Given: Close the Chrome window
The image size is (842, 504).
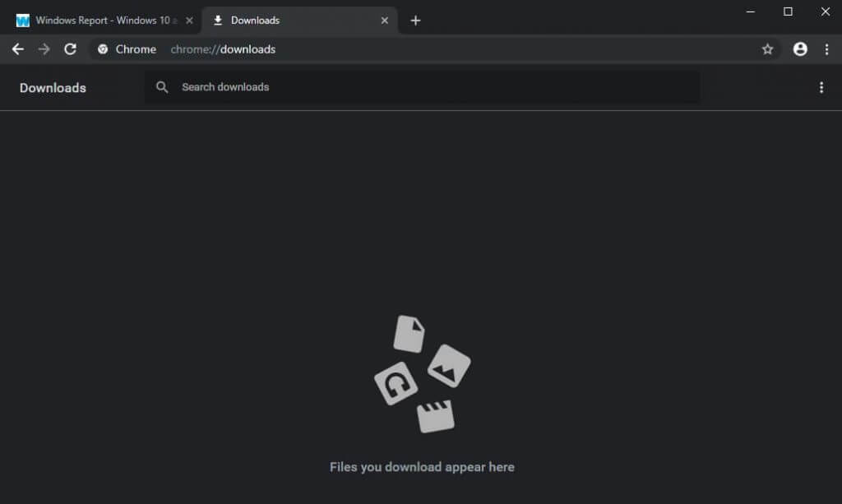Looking at the screenshot, I should pos(826,12).
